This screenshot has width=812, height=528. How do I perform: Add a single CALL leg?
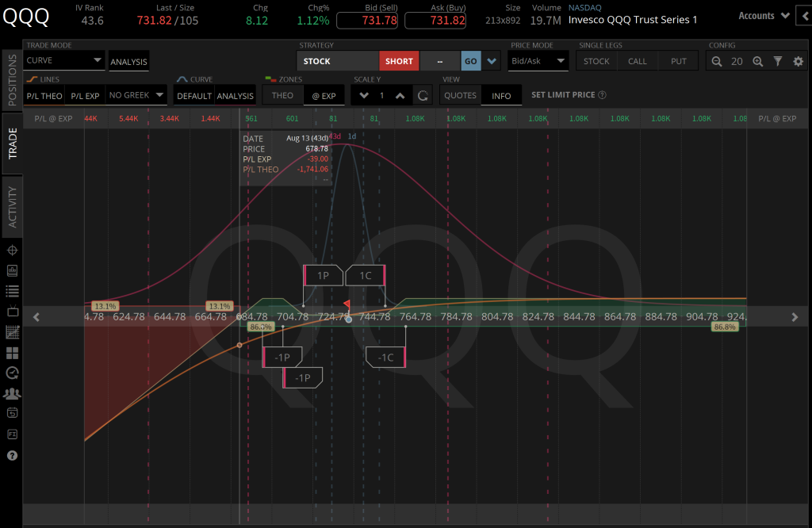[637, 61]
